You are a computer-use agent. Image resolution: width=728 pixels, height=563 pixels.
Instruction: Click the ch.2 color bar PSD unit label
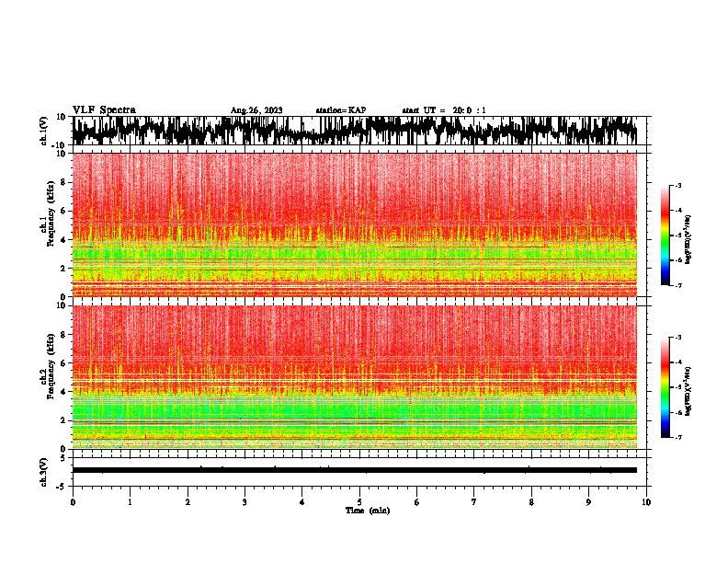point(688,392)
